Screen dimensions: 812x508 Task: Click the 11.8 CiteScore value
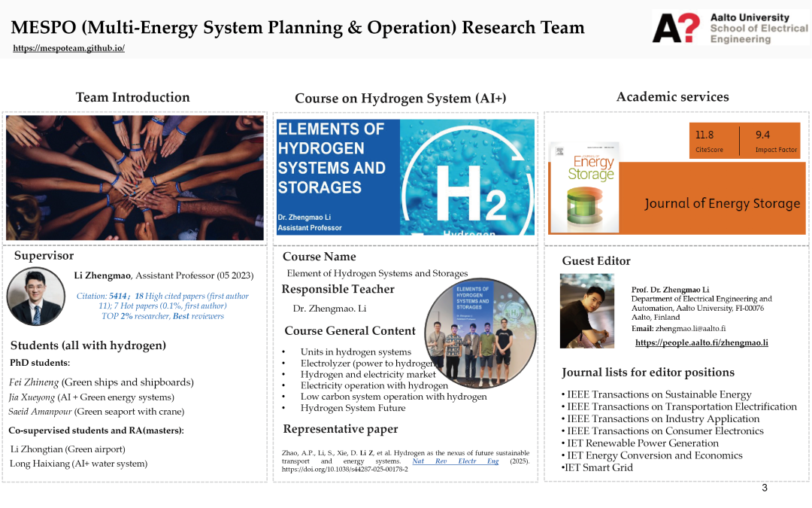click(x=704, y=135)
